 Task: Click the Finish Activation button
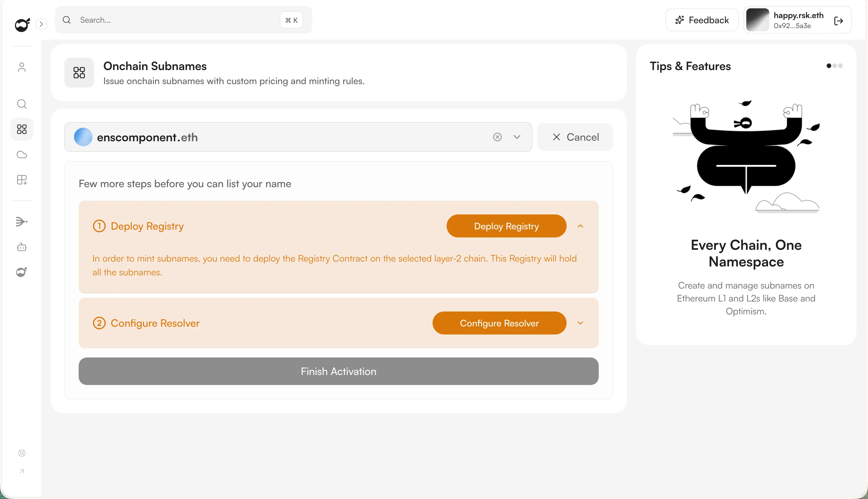(x=338, y=371)
